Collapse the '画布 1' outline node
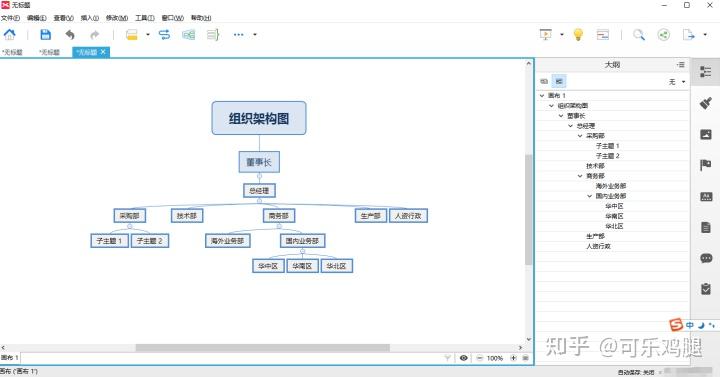Viewport: 720px width, 377px height. tap(542, 96)
